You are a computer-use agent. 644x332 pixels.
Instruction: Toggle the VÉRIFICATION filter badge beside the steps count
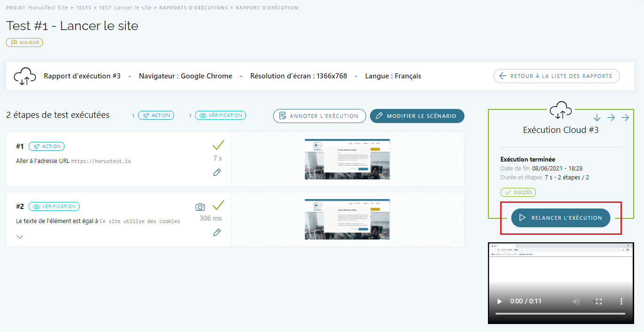pos(220,116)
